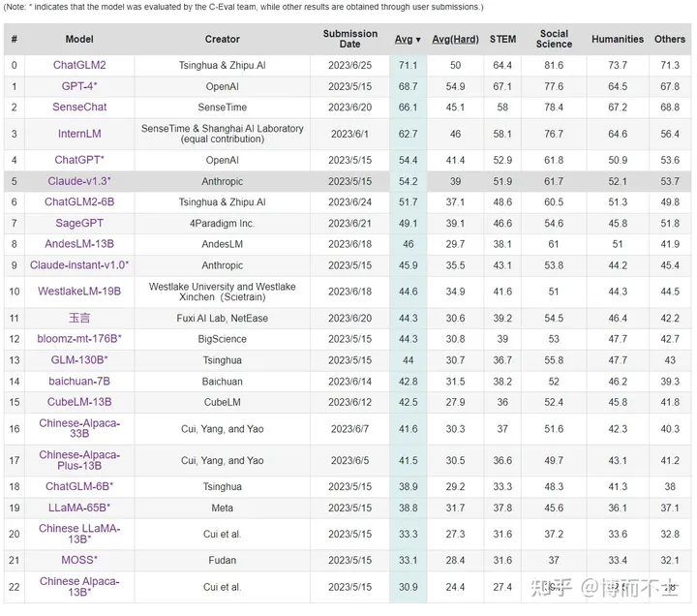
Task: Open the AndesLM-13B model link
Action: [x=79, y=244]
